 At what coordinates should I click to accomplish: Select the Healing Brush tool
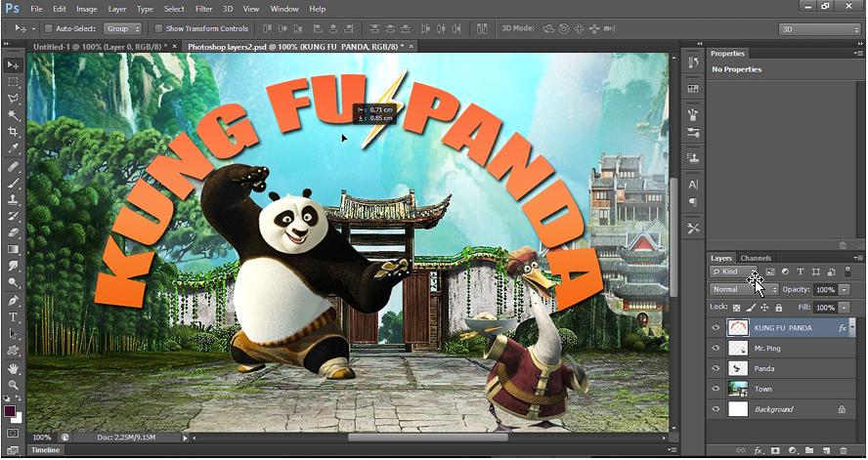click(14, 167)
